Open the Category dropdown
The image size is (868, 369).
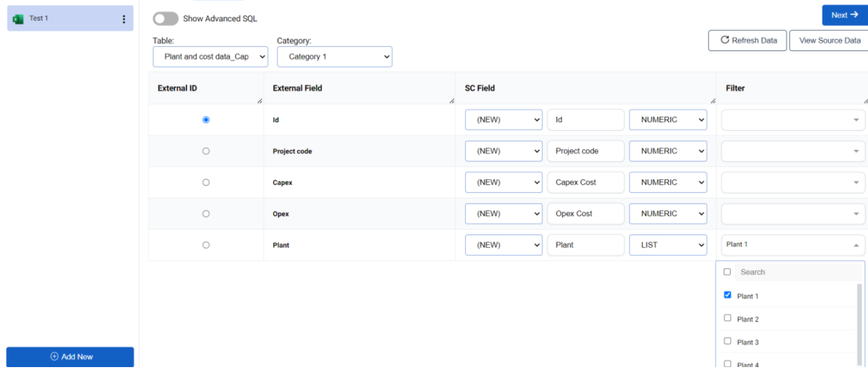[334, 57]
